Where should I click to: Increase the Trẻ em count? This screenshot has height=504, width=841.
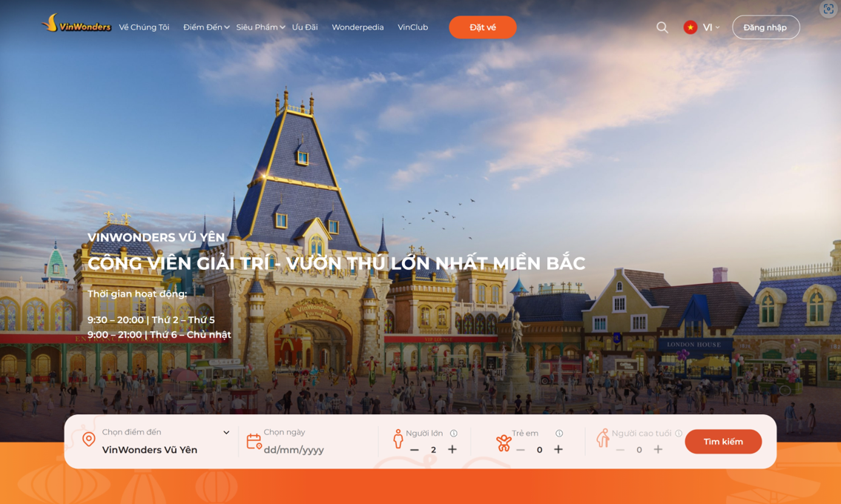point(558,449)
